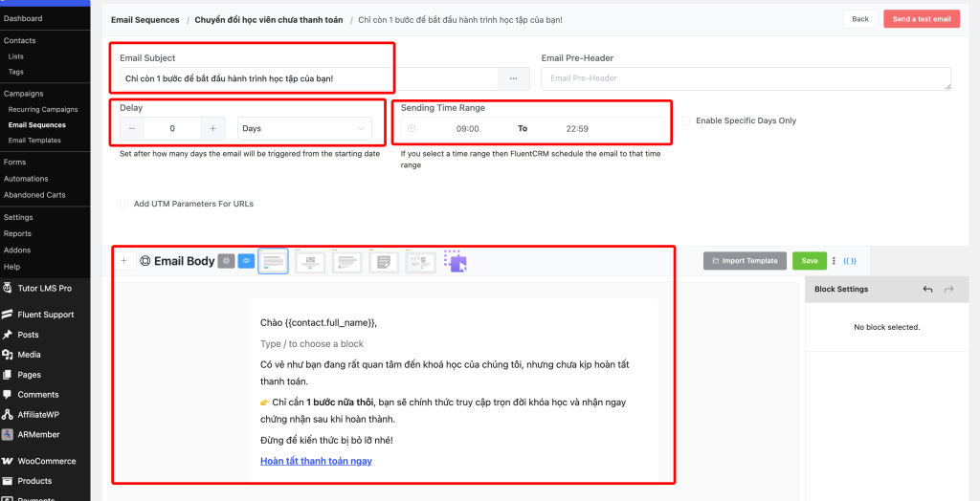Enable Specific Days Only checkbox
980x501 pixels.
click(686, 120)
